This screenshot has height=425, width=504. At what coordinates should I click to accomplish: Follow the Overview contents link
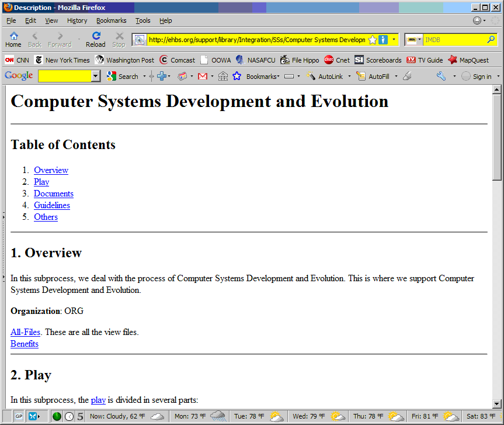(x=51, y=170)
